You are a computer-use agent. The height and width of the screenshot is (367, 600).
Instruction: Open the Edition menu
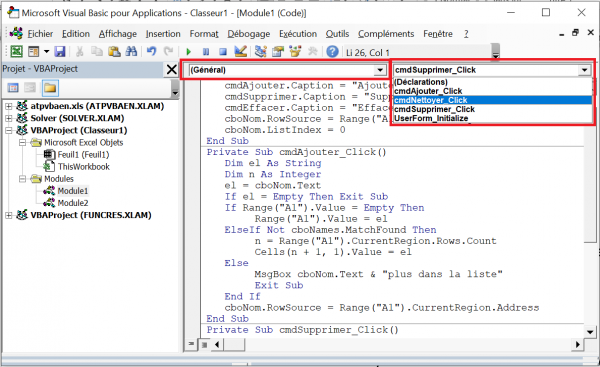pyautogui.click(x=76, y=34)
